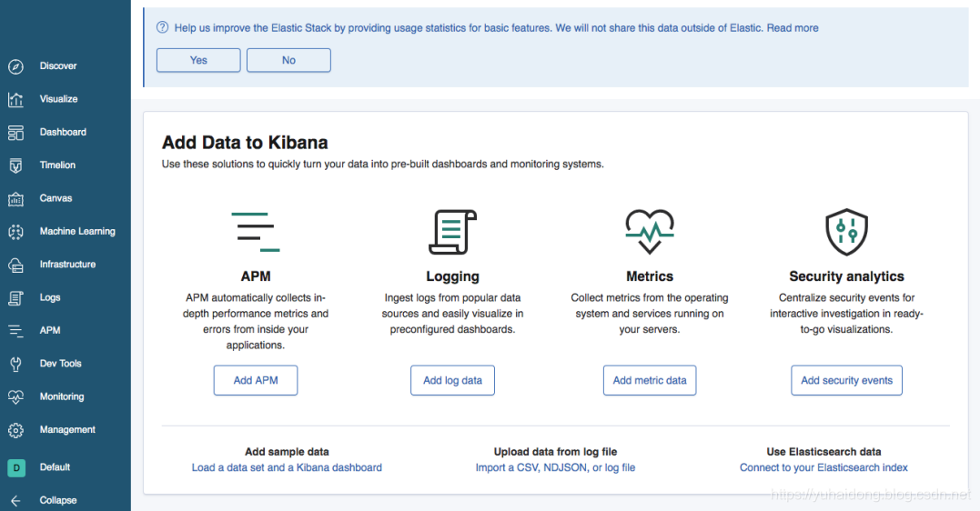Click the Metrics heart pulse icon
Screen dimensions: 980x511
pos(650,231)
